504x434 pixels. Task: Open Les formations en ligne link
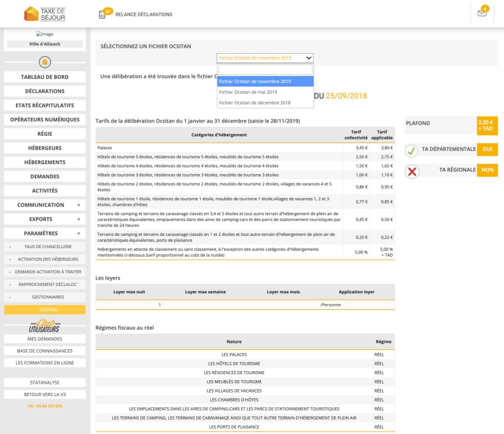pos(45,363)
